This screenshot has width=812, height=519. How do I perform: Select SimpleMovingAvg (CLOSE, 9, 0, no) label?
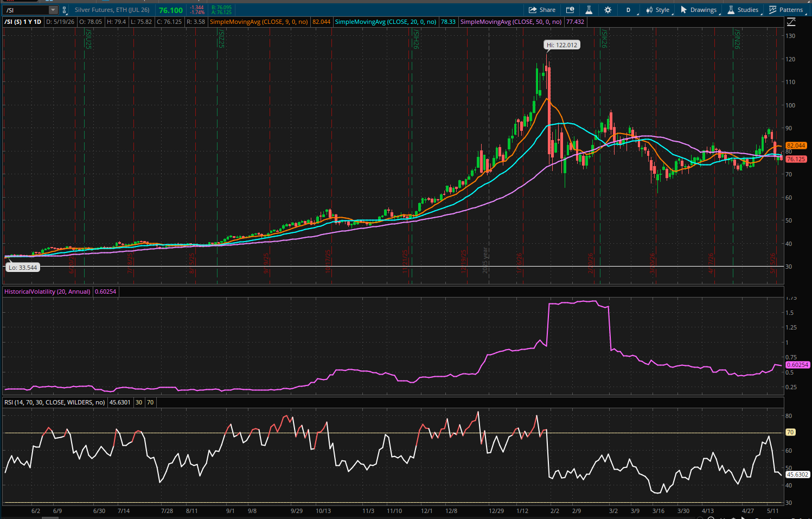pos(259,22)
